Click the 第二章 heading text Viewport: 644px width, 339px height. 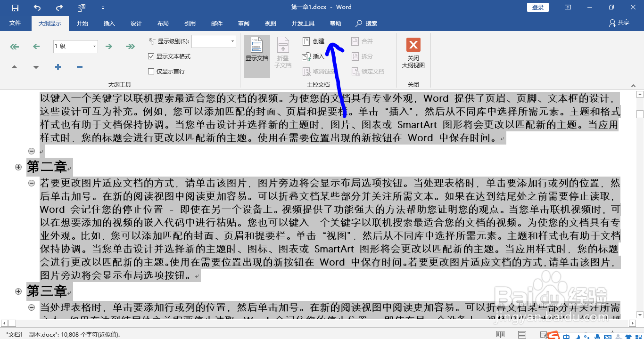(47, 167)
